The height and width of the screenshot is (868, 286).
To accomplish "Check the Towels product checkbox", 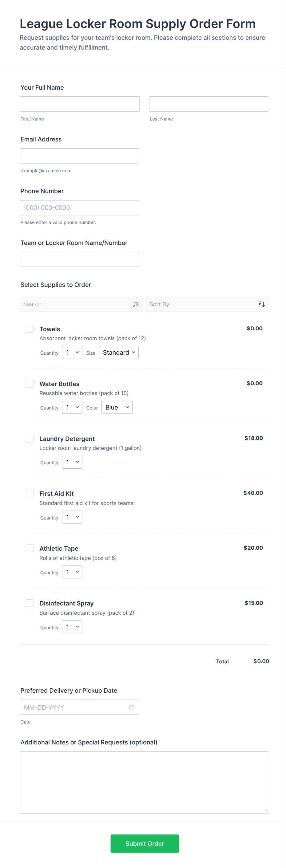I will [x=30, y=329].
